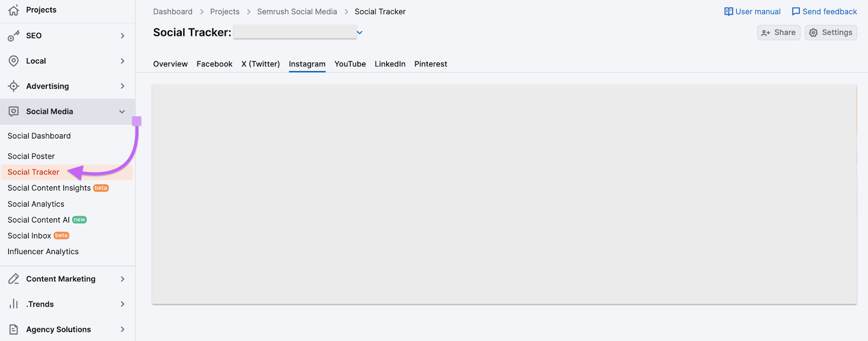Open the Social Tracker project dropdown

point(359,33)
